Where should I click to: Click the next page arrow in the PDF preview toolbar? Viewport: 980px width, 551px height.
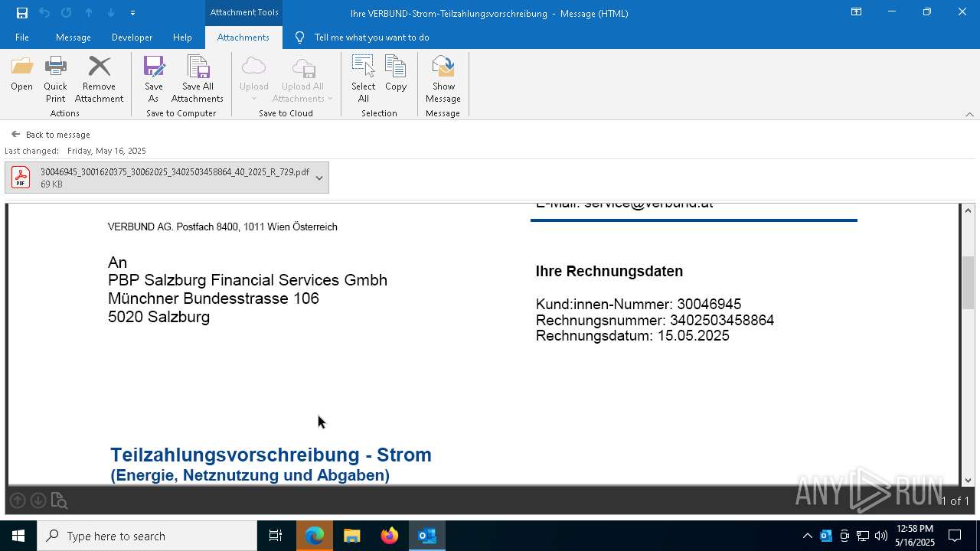(x=38, y=500)
